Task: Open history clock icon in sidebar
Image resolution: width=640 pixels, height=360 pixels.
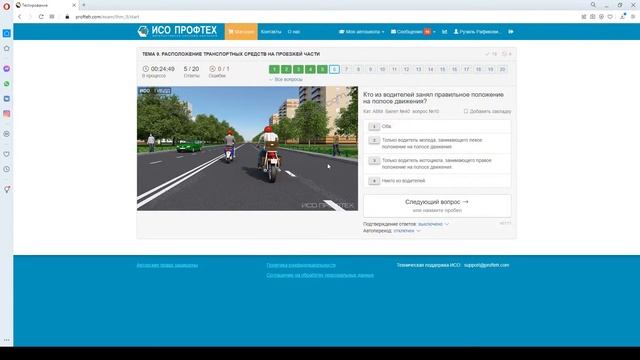Action: tap(7, 169)
